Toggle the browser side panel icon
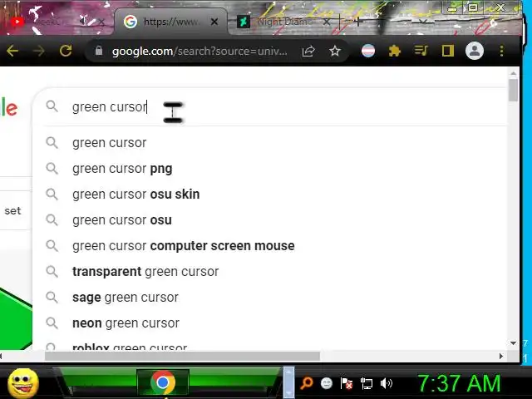532x399 pixels. [x=448, y=51]
